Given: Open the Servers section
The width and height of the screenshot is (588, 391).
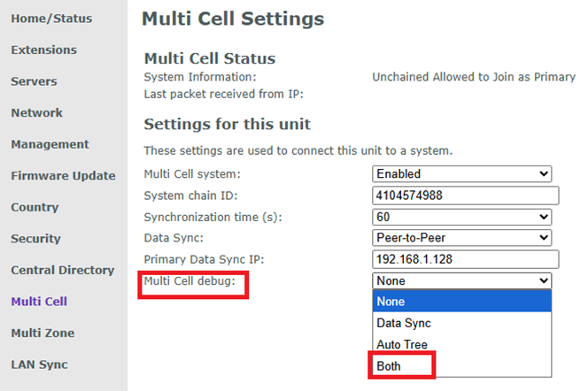Looking at the screenshot, I should click(34, 81).
